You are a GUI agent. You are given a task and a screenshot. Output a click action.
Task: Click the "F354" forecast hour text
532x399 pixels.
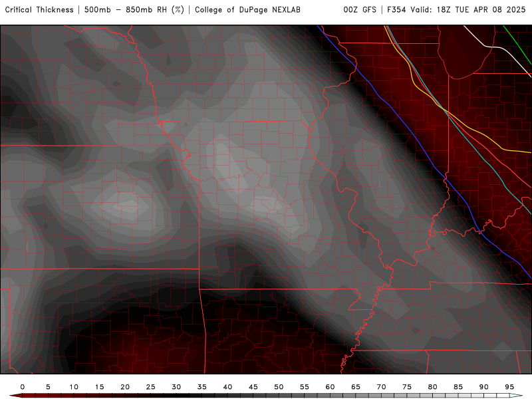(397, 10)
